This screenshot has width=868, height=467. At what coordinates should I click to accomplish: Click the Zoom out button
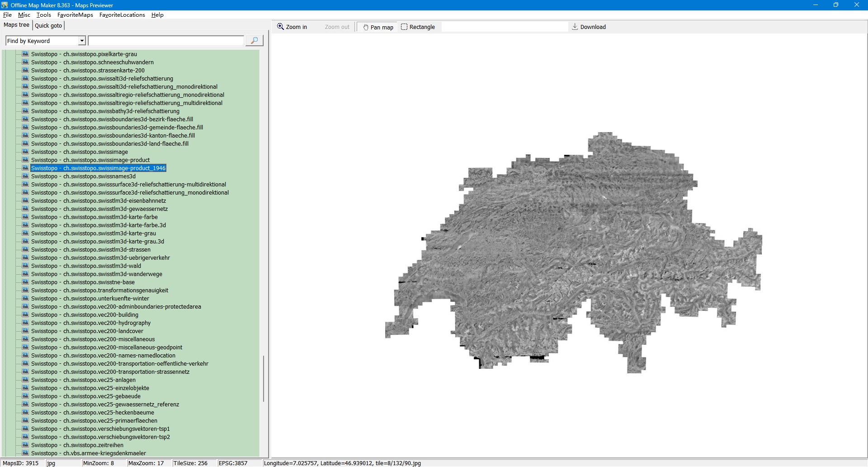[x=337, y=27]
